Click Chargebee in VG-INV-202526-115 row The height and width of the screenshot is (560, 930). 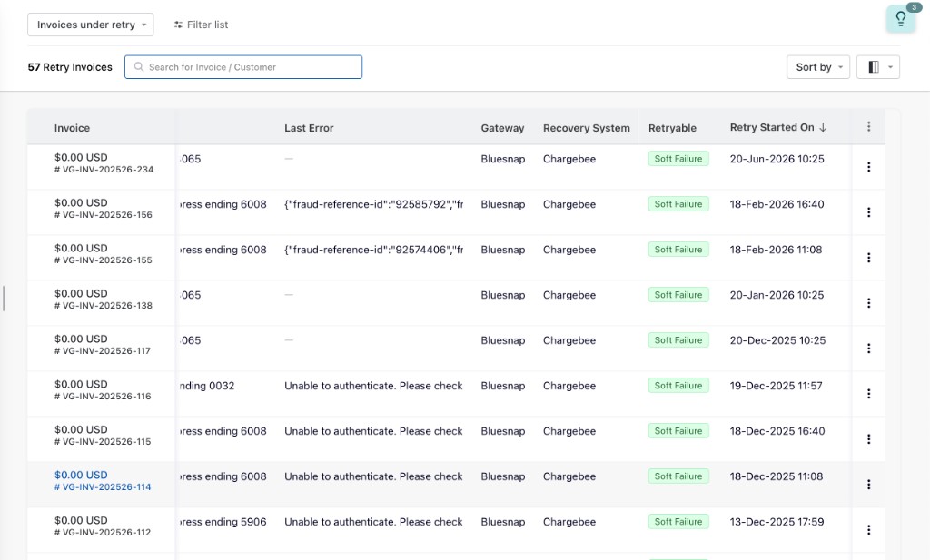[x=569, y=431]
